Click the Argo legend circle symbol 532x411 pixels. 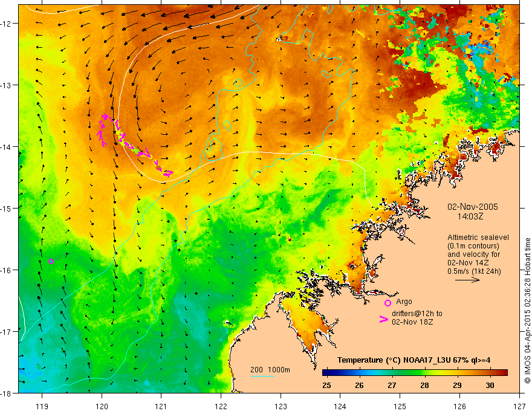(388, 303)
